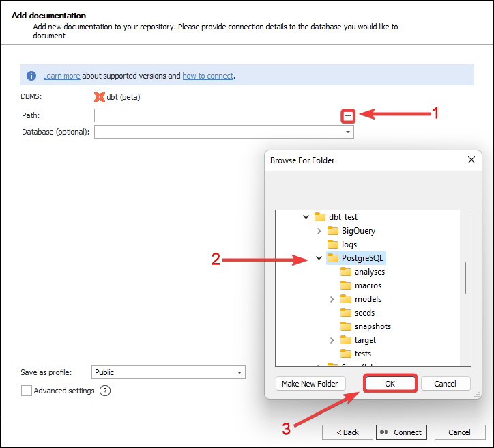Screen dimensions: 494x448
Task: Click the Advanced settings help icon
Action: (105, 391)
